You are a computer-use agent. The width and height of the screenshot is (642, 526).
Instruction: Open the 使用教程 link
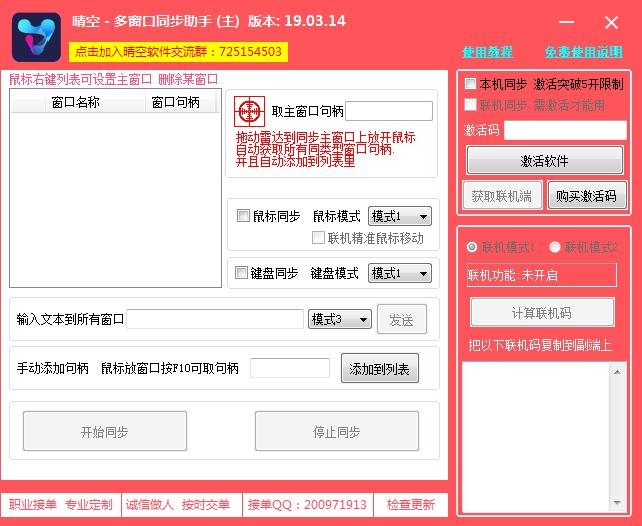coord(487,52)
